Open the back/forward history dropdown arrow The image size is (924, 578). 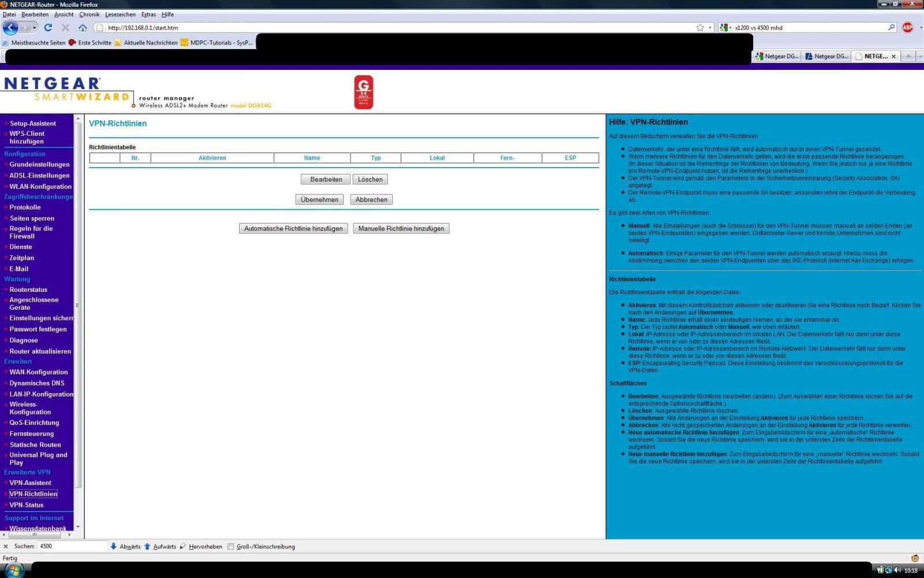(x=35, y=27)
